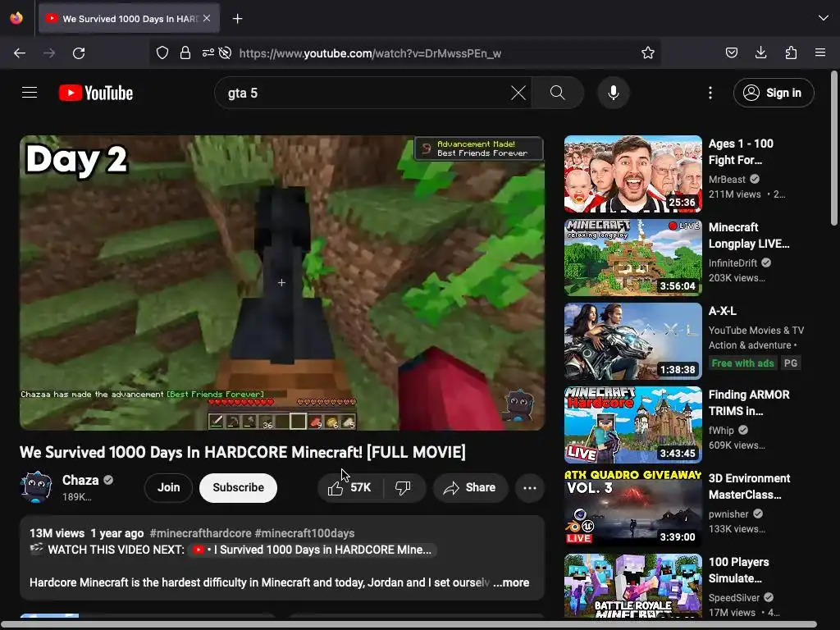This screenshot has height=630, width=840.
Task: Dislike the video with thumbs down
Action: 404,487
